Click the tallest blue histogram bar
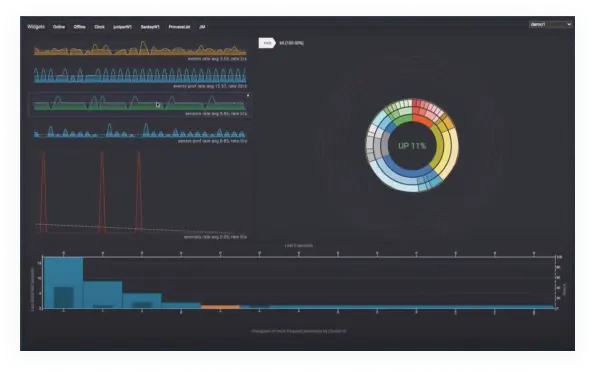This screenshot has height=375, width=595. point(63,283)
